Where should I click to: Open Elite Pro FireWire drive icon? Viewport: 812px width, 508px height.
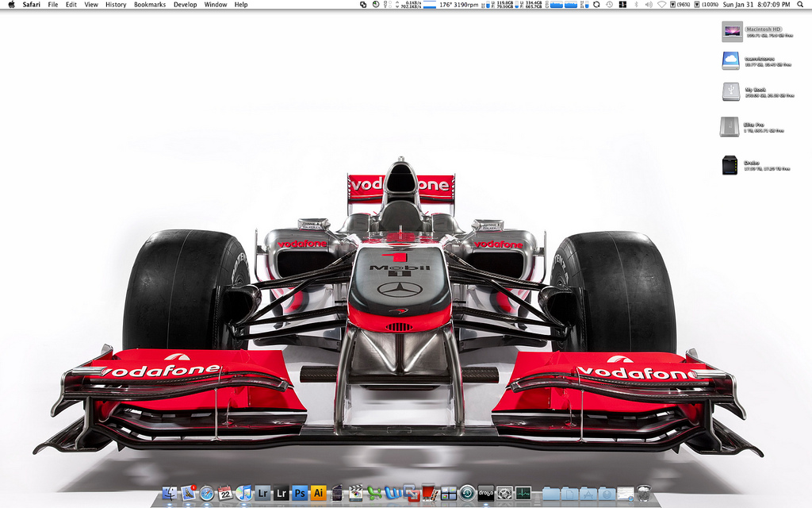tap(730, 126)
